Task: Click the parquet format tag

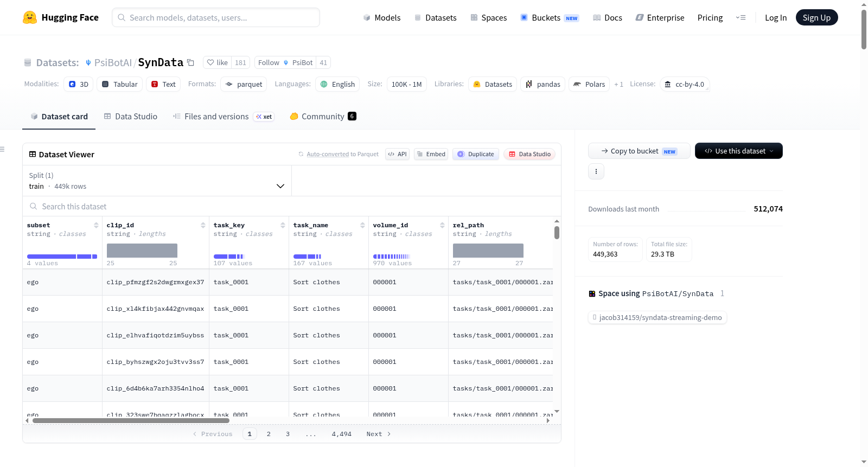Action: 244,84
